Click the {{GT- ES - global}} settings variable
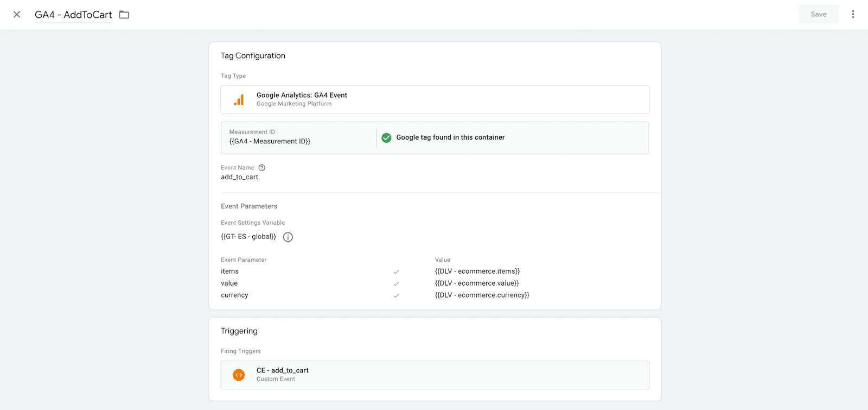 pyautogui.click(x=248, y=237)
